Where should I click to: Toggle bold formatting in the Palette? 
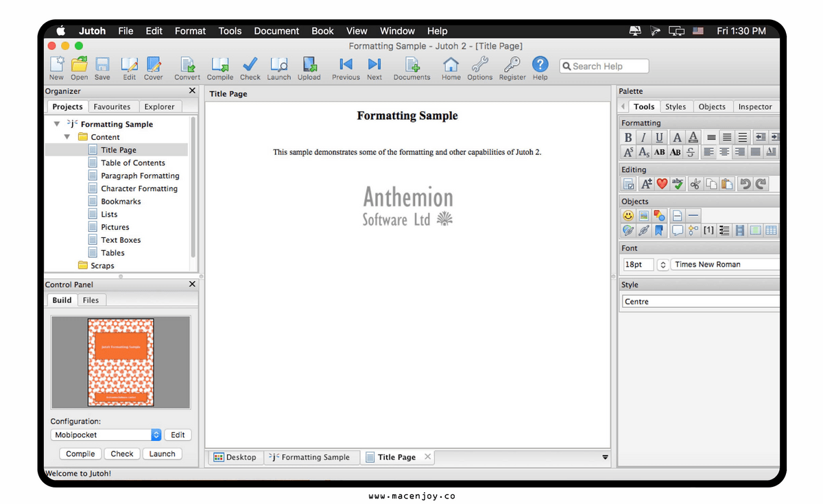pyautogui.click(x=628, y=137)
